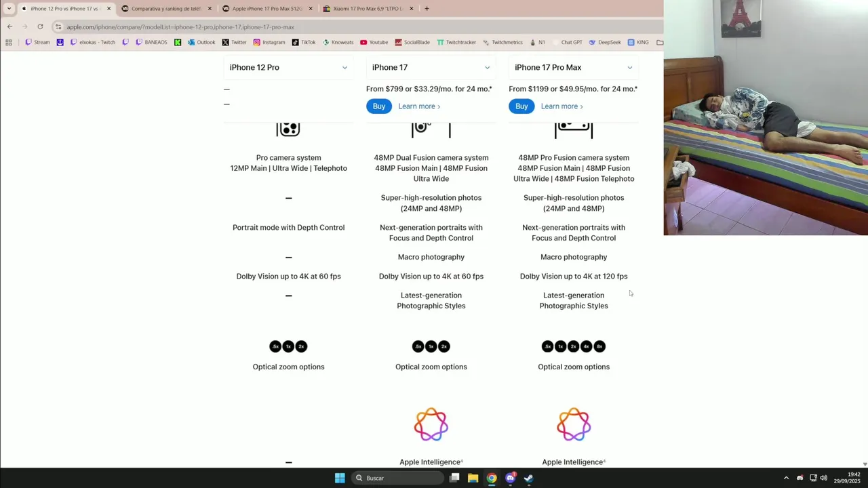The width and height of the screenshot is (868, 488).
Task: Open the Chrome tab search dropdown
Action: tap(9, 8)
